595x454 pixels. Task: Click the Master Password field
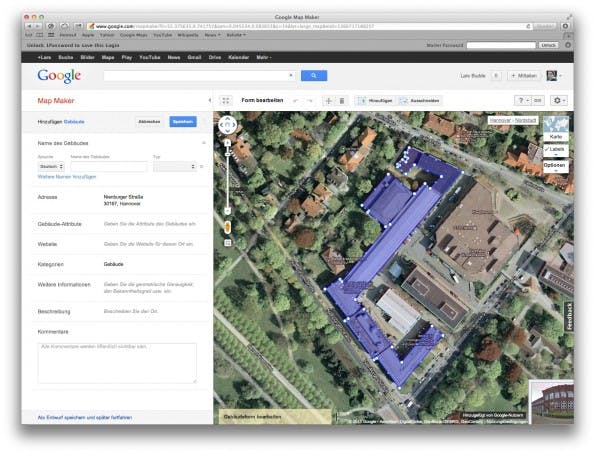[501, 45]
